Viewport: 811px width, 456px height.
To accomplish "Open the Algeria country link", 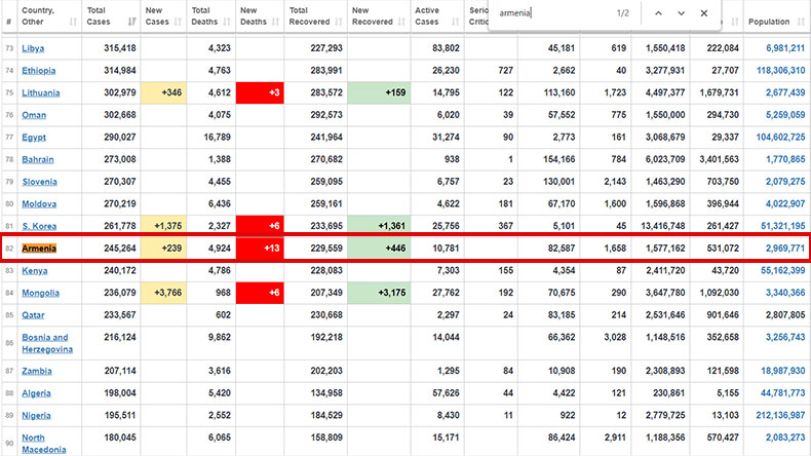I will 36,393.
